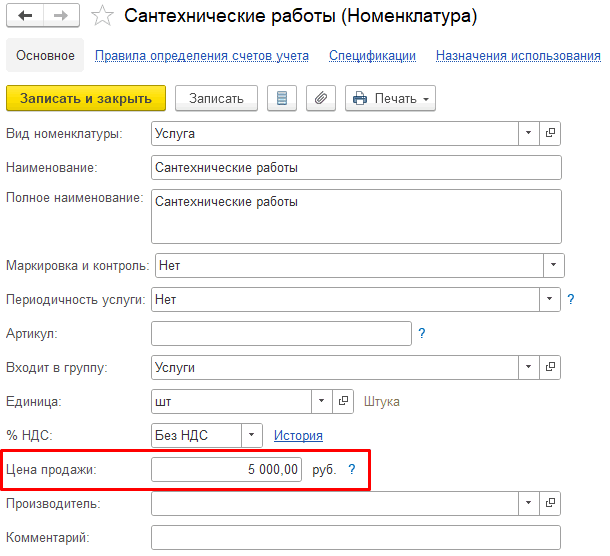Expand the Маркировка и контроль dropdown

pyautogui.click(x=553, y=265)
